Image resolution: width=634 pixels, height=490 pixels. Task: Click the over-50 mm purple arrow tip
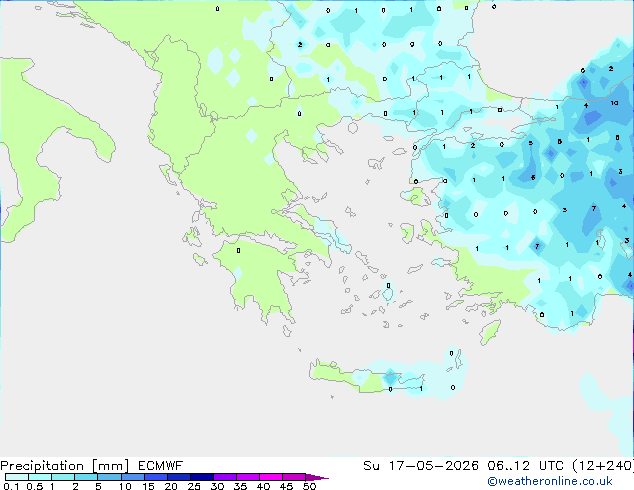coord(317,477)
